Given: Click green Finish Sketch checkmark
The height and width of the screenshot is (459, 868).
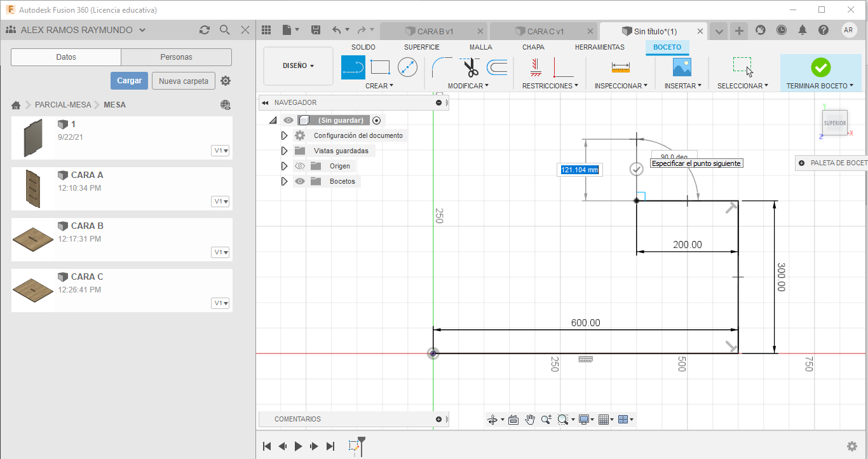Looking at the screenshot, I should tap(820, 67).
